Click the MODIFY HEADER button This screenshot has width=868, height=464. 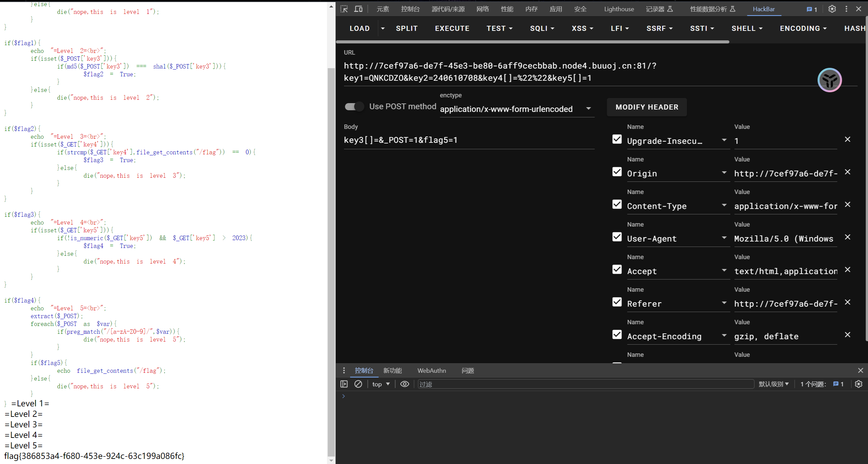click(647, 107)
